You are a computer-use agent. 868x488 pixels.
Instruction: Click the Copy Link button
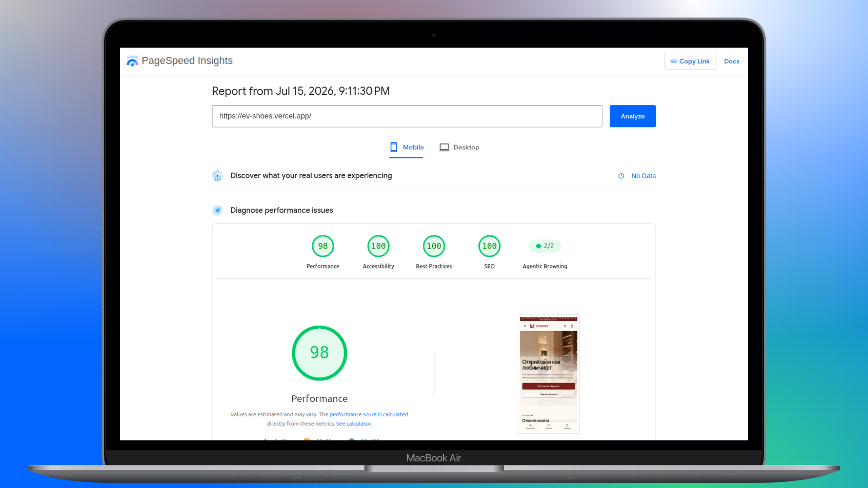pyautogui.click(x=690, y=61)
